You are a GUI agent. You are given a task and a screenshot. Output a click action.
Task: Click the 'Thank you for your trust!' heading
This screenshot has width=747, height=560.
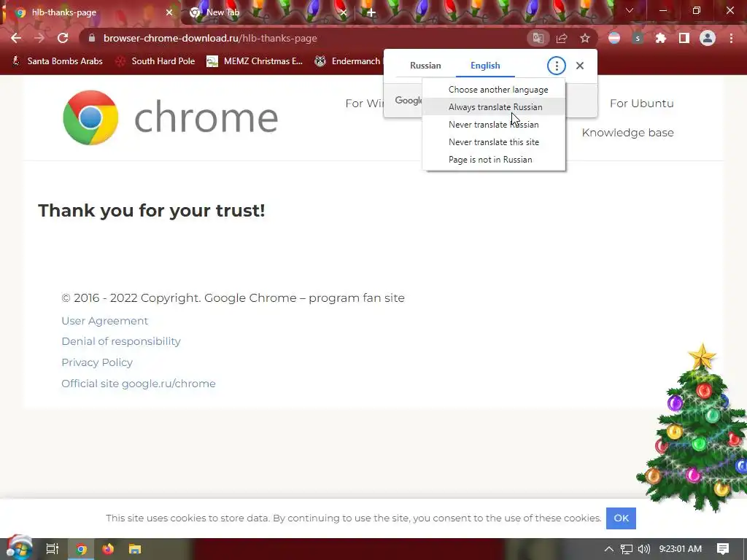152,211
